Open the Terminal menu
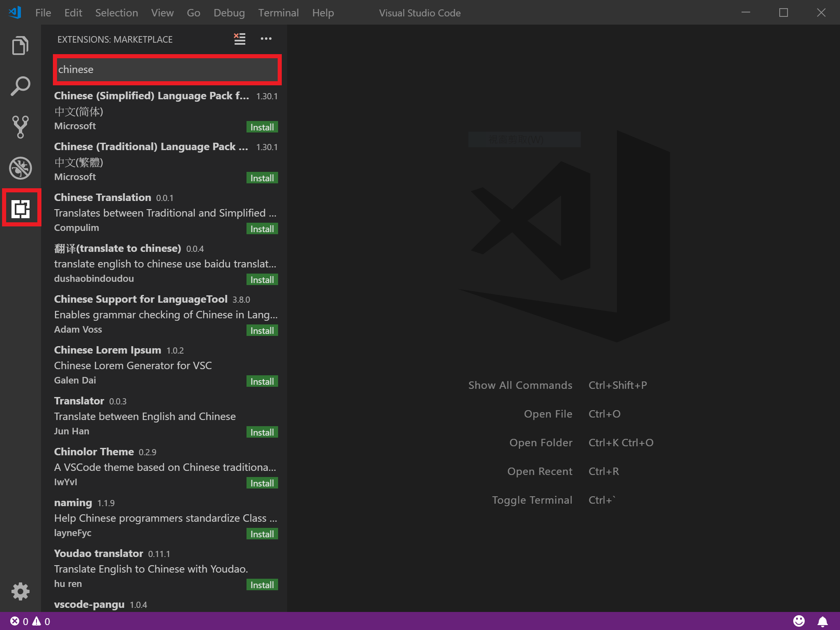Screen dimensions: 840x630 278,13
